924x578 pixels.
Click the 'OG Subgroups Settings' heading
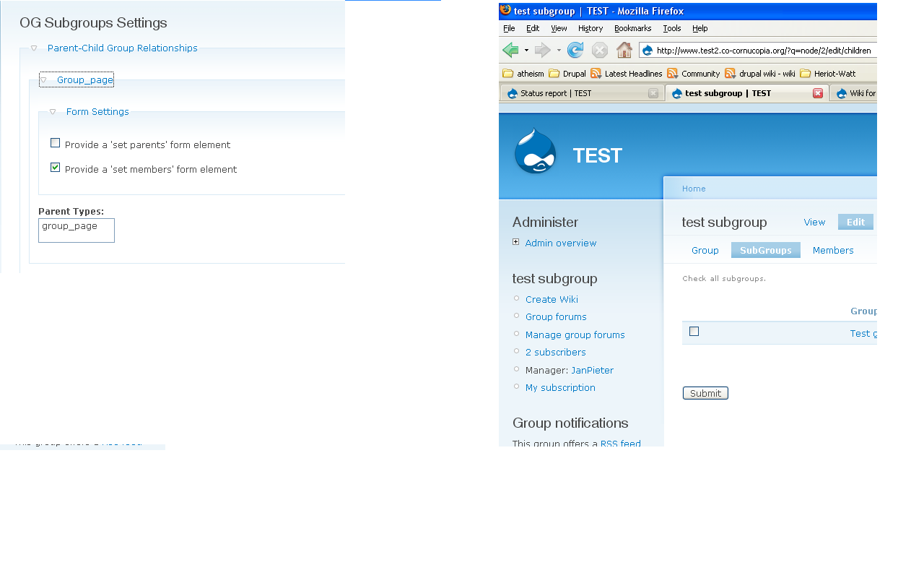(93, 23)
